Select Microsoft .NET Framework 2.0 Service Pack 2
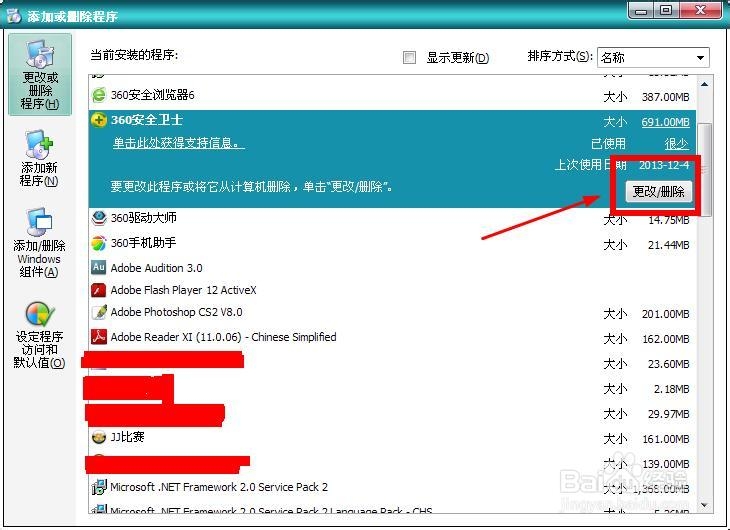Viewport: 730px width, 530px height. point(219,487)
